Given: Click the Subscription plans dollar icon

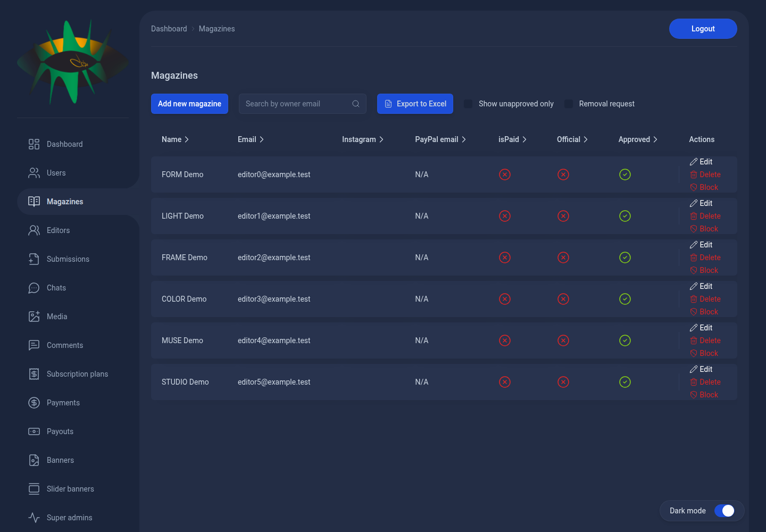Looking at the screenshot, I should pos(34,374).
